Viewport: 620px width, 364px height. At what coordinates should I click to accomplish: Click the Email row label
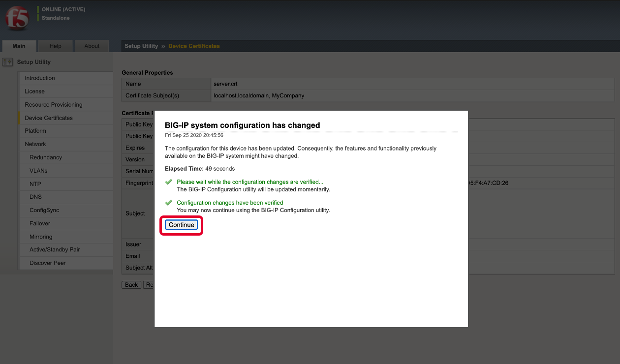pos(133,256)
